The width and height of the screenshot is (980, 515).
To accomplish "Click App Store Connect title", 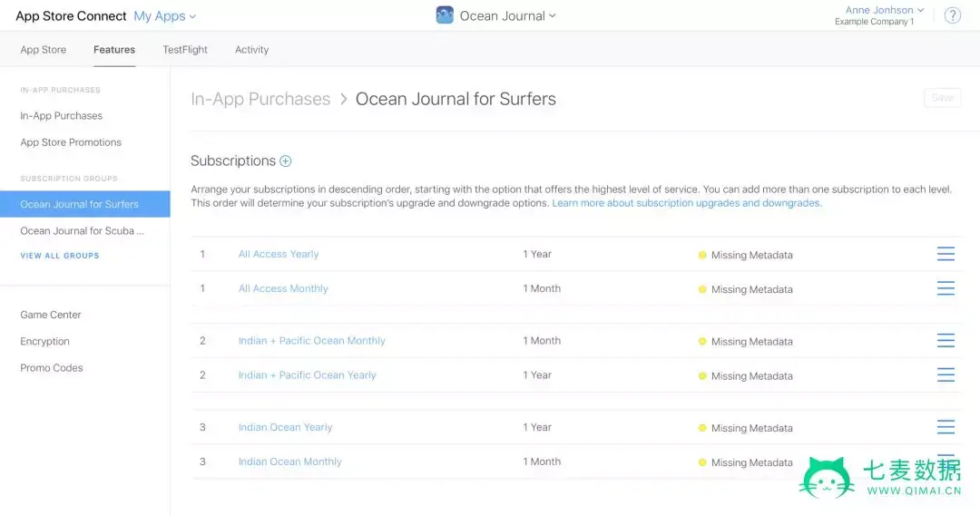I will (x=72, y=16).
